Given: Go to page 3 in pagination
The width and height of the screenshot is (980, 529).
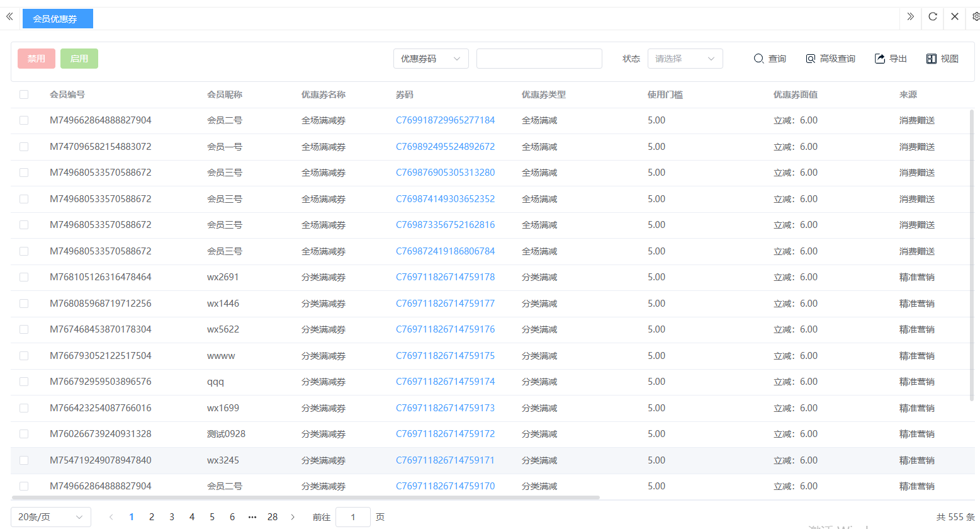Looking at the screenshot, I should [x=172, y=517].
